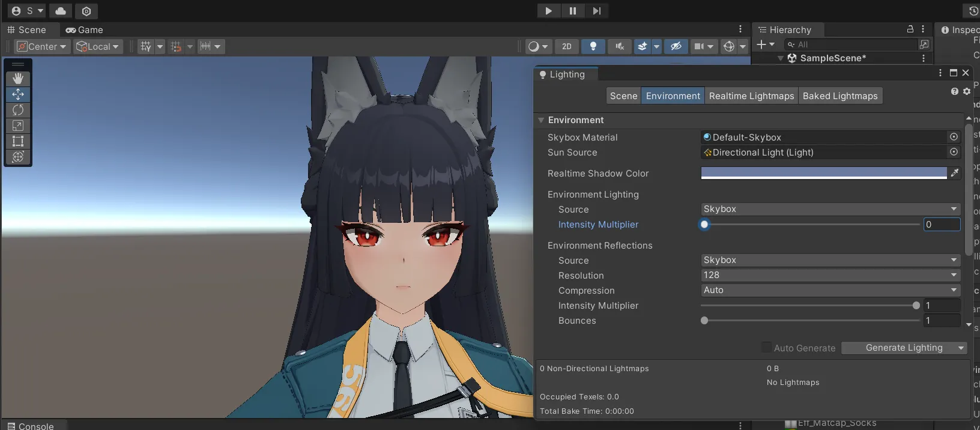Open Environment Lighting Source dropdown

coord(830,209)
